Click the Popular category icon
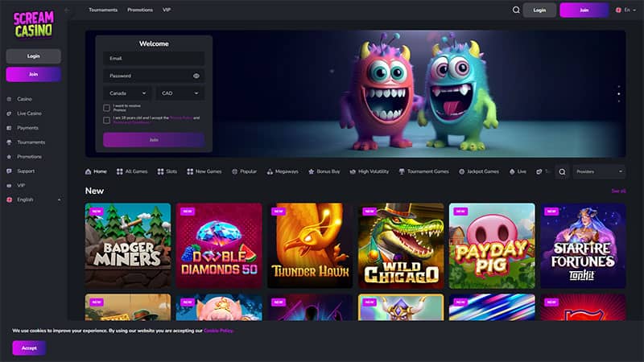 (x=234, y=171)
